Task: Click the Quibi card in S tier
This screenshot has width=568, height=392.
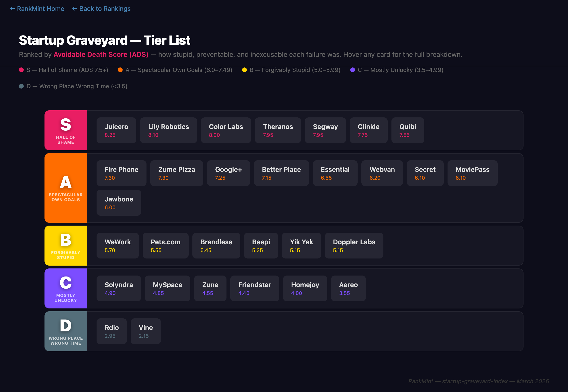Action: click(x=407, y=130)
